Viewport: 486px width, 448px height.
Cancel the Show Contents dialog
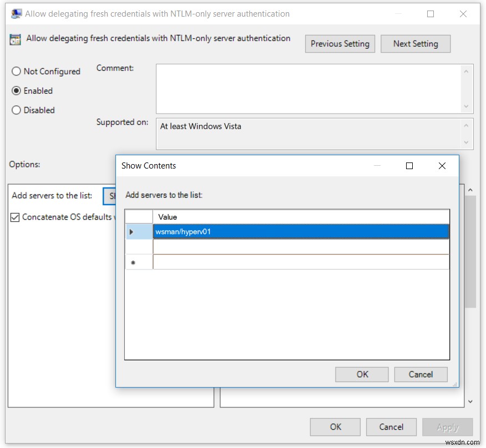click(421, 374)
